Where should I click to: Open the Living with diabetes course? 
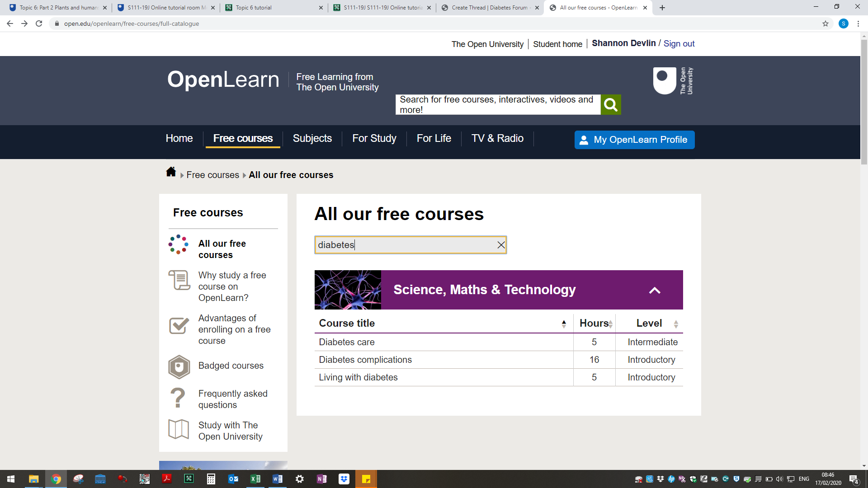click(x=358, y=378)
